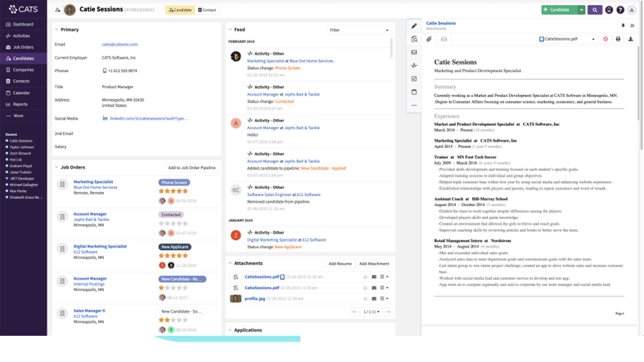Screen dimensions: 644x362
Task: Select the Contact tab badge
Action: coord(207,10)
